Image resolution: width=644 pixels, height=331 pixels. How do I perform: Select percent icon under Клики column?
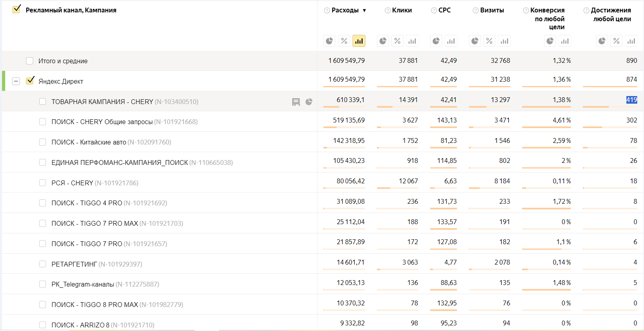click(x=397, y=41)
